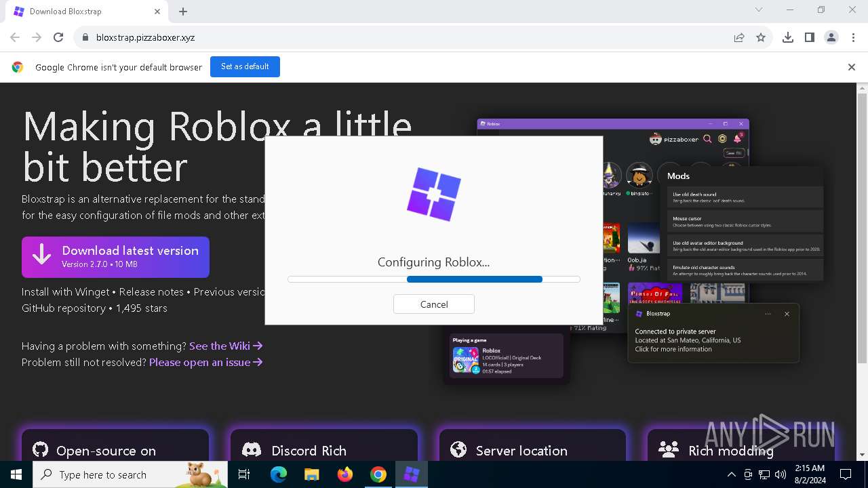Image resolution: width=868 pixels, height=488 pixels.
Task: Switch to Bloxstrap in taskbar
Action: coord(412,474)
